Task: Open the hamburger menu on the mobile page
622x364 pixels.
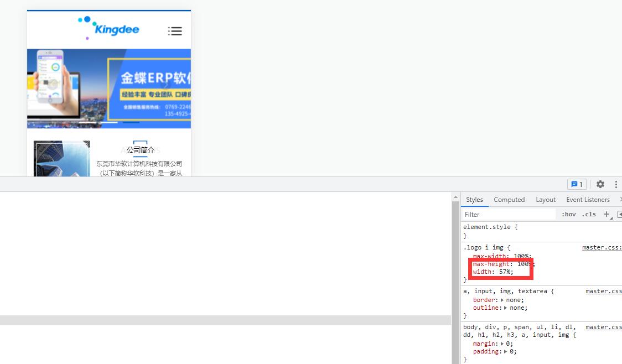Action: [x=175, y=31]
